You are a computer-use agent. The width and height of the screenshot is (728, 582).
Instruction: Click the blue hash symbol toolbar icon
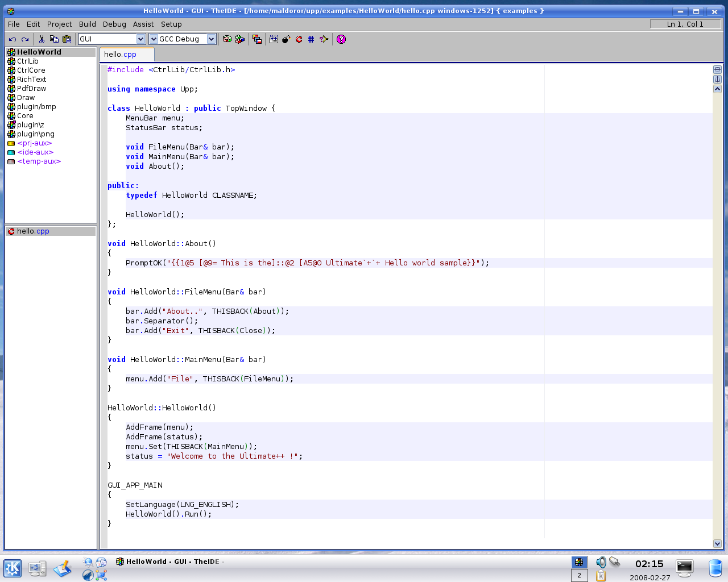(311, 39)
